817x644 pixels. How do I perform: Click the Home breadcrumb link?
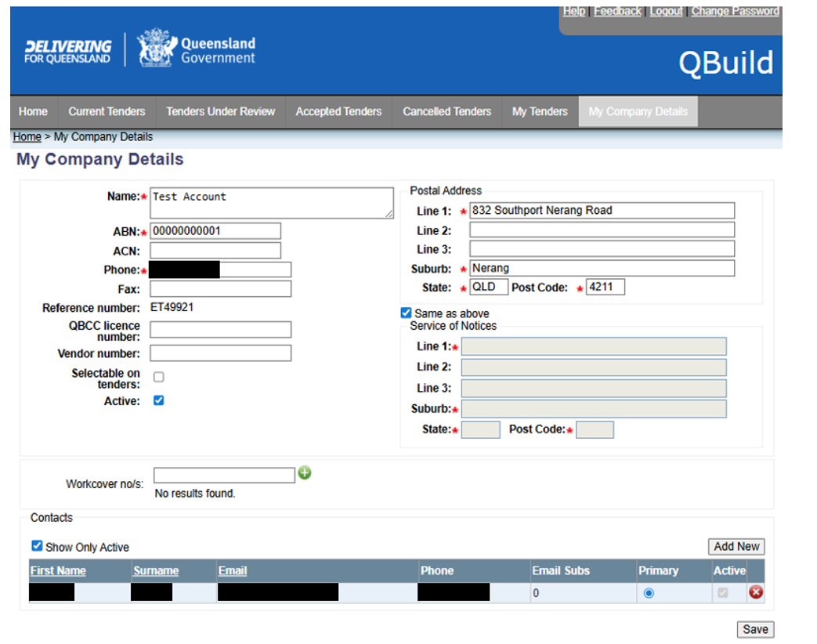pyautogui.click(x=27, y=137)
